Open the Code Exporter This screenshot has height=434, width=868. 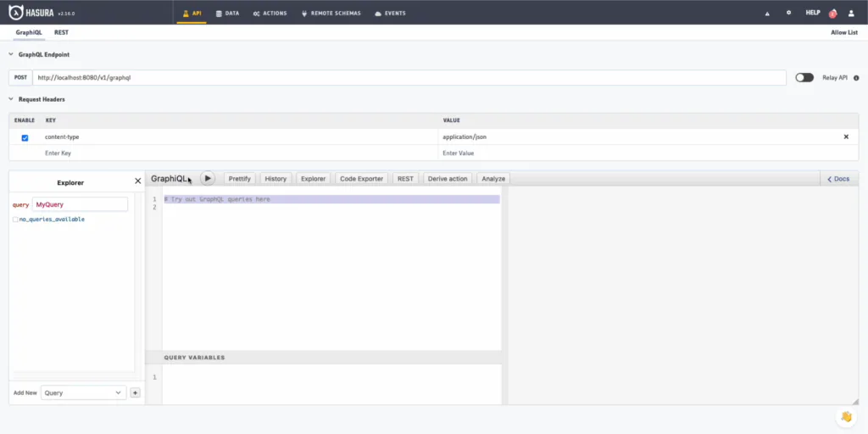pyautogui.click(x=361, y=179)
